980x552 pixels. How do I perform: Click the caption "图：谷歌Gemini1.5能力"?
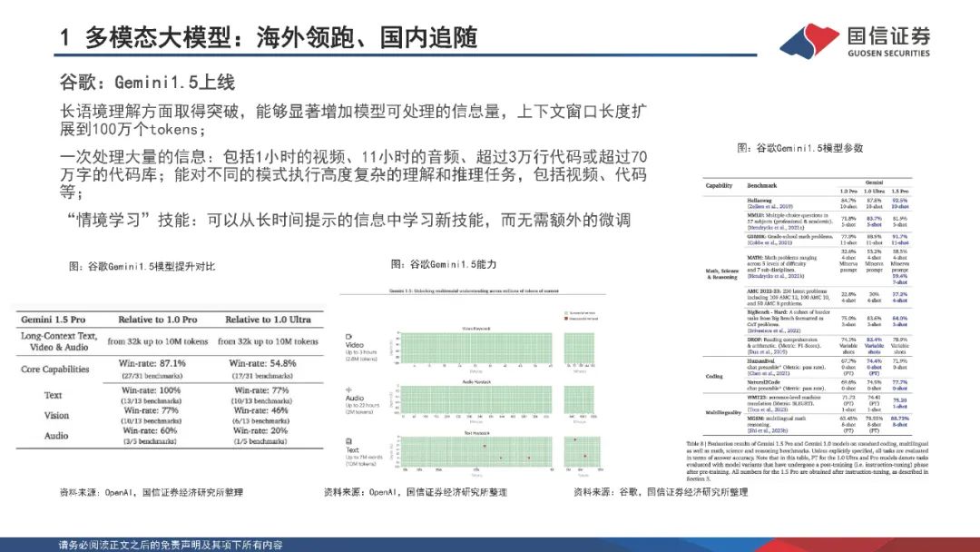444,264
